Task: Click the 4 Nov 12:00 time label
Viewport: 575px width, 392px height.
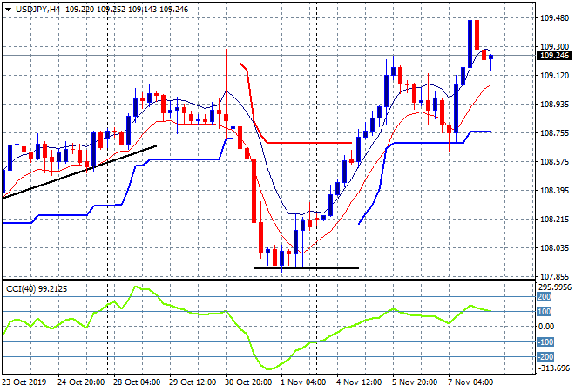Action: coord(359,382)
